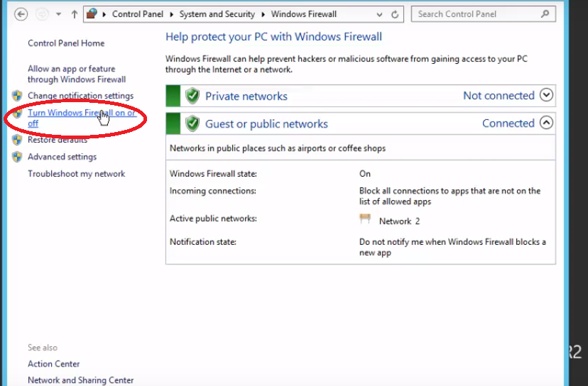Select Control Panel breadcrumb
This screenshot has height=386, width=588.
tap(138, 14)
